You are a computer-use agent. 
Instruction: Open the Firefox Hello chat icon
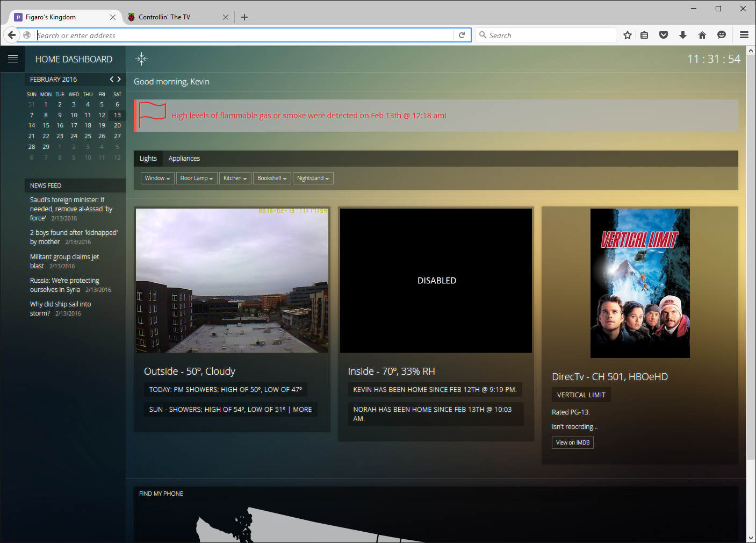722,35
